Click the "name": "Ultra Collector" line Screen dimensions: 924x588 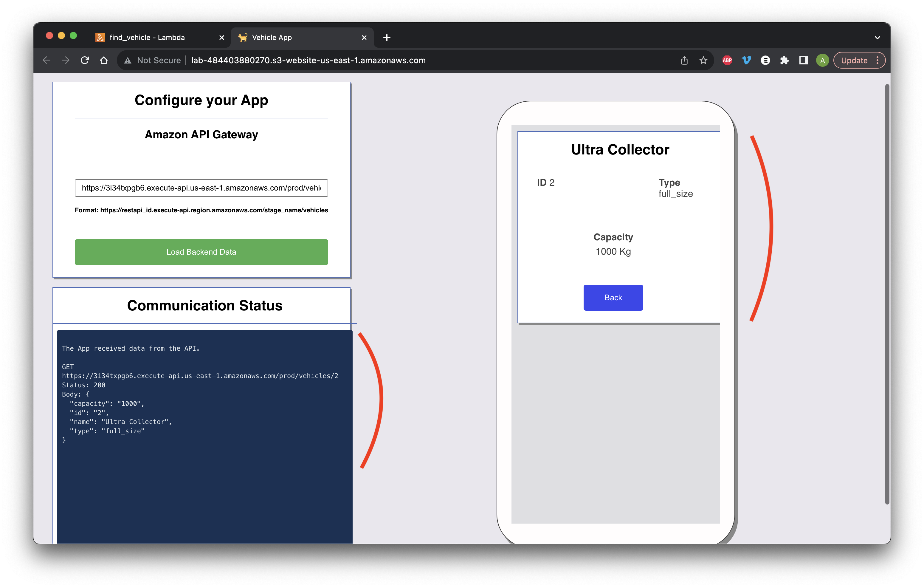pyautogui.click(x=121, y=421)
